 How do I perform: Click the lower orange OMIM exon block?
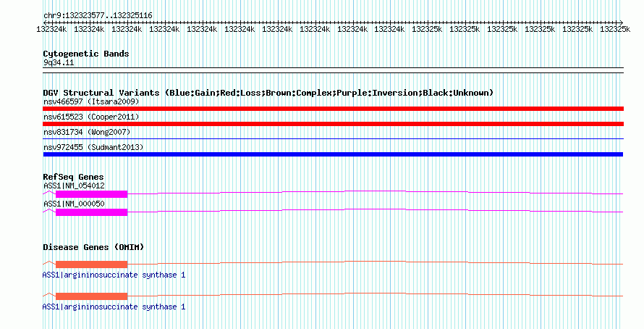[x=92, y=296]
